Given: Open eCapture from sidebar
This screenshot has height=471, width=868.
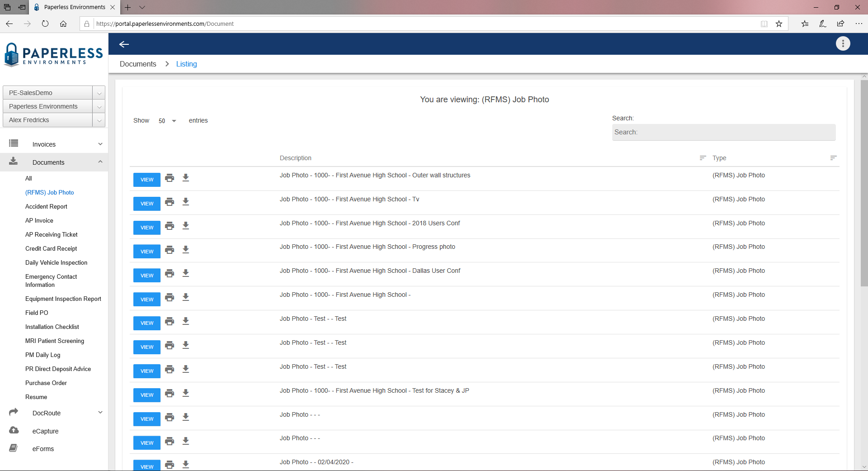Looking at the screenshot, I should (45, 431).
